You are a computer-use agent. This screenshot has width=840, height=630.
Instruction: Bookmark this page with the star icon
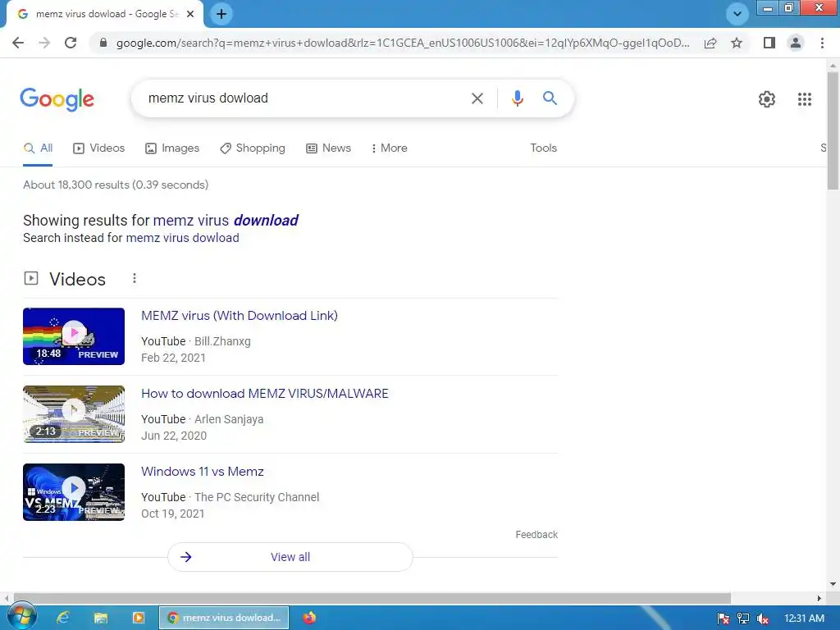[737, 43]
